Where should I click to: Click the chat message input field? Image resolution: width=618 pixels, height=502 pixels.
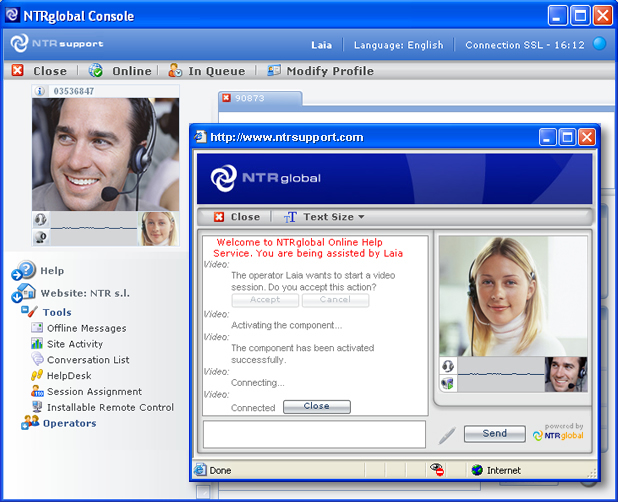pos(314,434)
